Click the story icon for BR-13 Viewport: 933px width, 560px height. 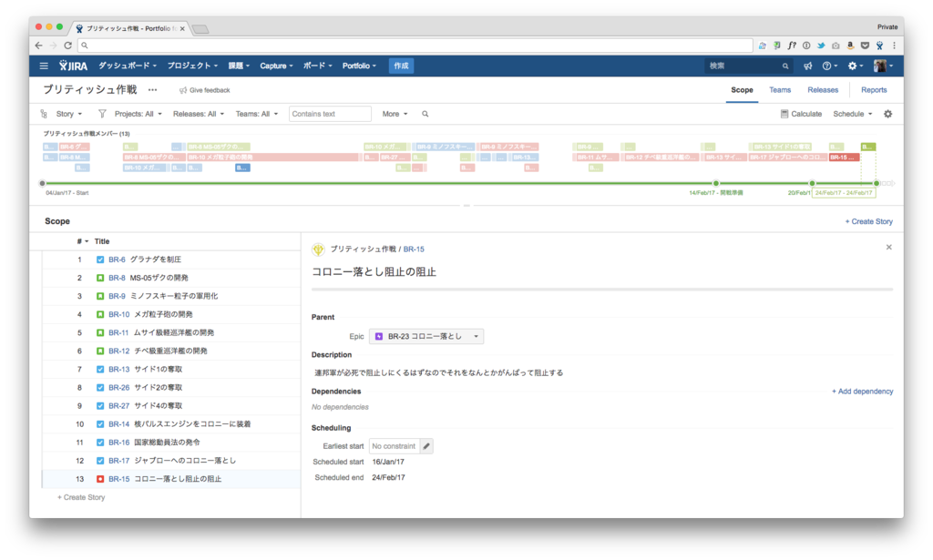[100, 369]
